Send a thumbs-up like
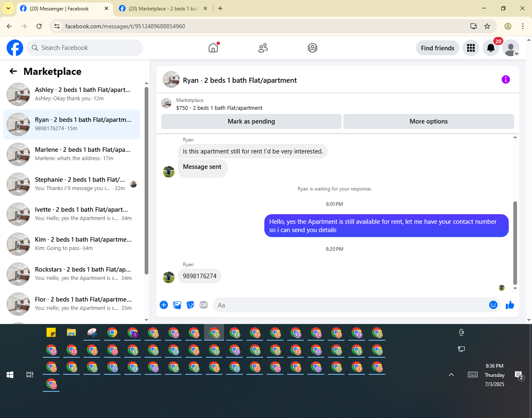 pyautogui.click(x=510, y=305)
